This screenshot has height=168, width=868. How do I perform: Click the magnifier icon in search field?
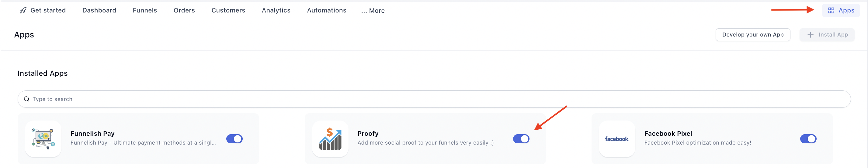tap(27, 99)
